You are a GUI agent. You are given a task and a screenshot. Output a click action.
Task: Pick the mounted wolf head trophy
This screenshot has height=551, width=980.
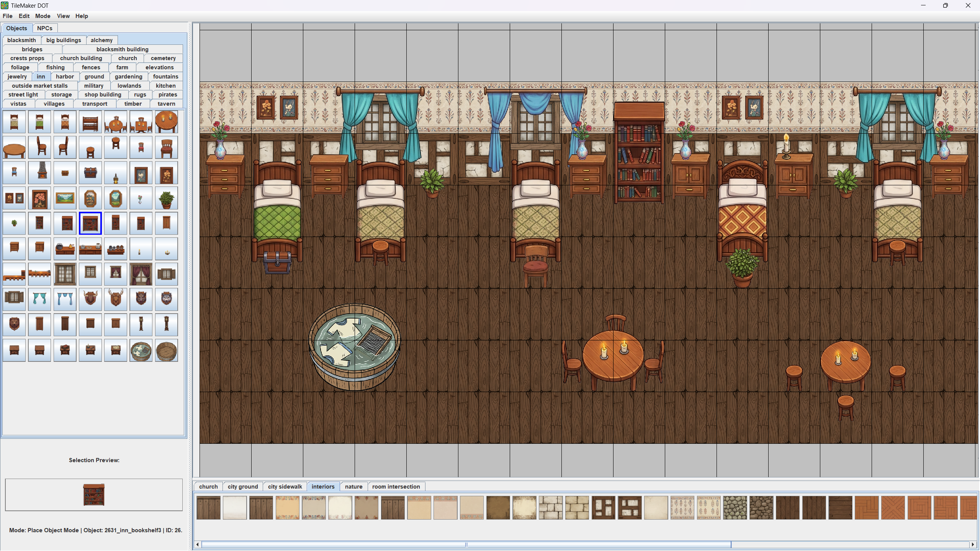point(166,299)
